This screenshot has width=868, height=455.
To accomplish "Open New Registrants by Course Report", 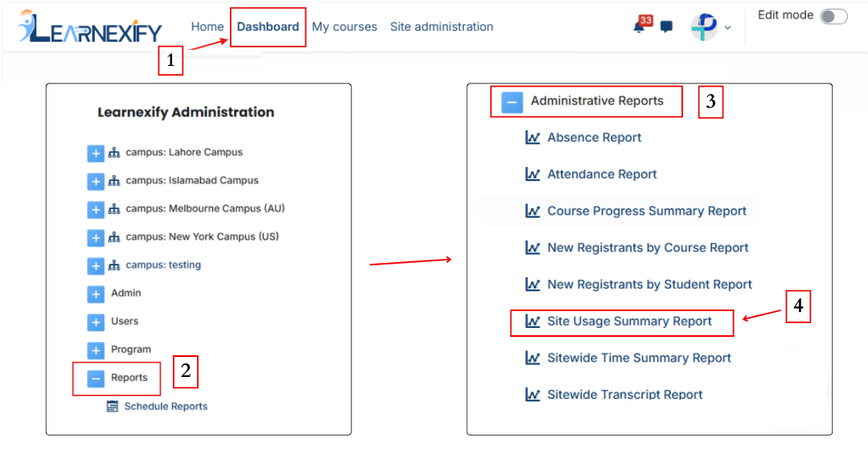I will (x=648, y=248).
